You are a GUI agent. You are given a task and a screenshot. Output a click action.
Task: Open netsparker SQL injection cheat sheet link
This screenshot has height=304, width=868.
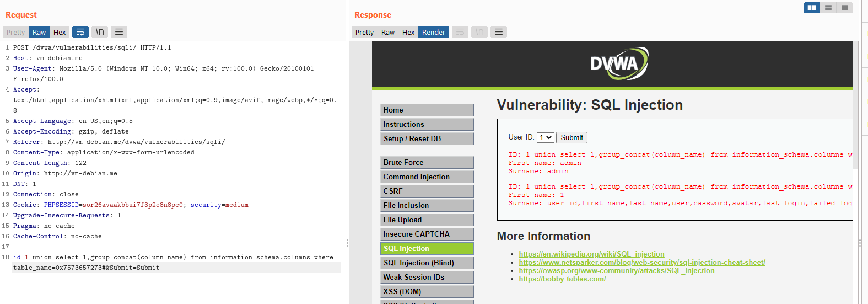click(x=642, y=262)
